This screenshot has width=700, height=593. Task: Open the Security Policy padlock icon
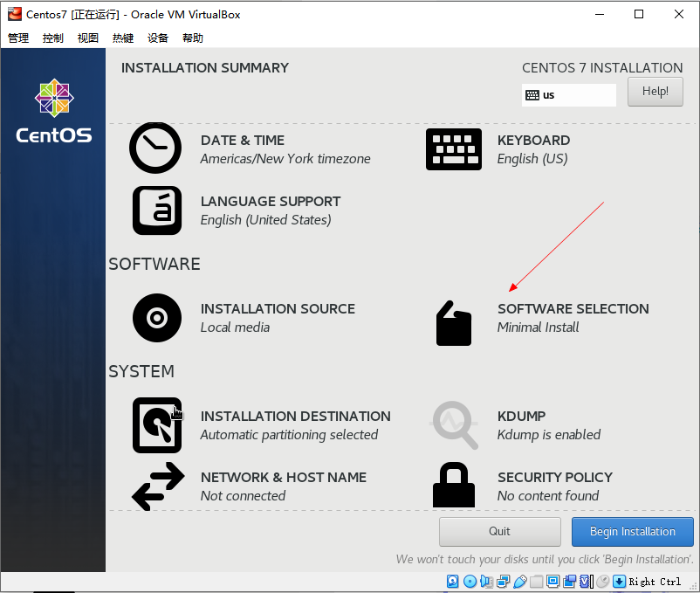(x=454, y=485)
